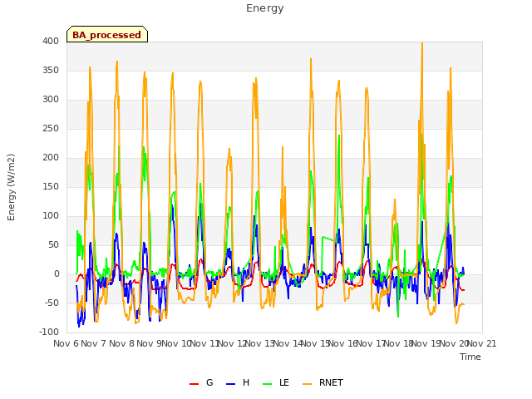Click the 400 y-axis tick label
This screenshot has height=399, width=532.
click(51, 41)
